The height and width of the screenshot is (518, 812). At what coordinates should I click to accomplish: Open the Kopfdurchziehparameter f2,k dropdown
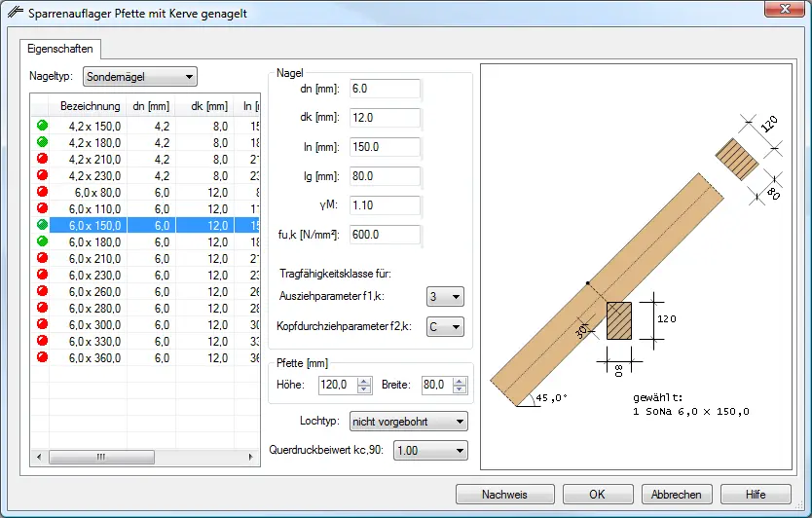[x=445, y=327]
